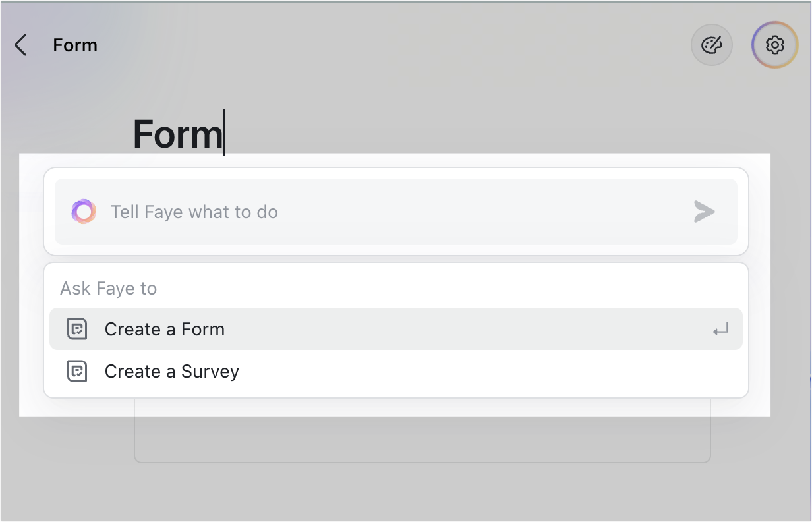
Task: Select the form icon beside "Create a Form"
Action: pyautogui.click(x=78, y=329)
